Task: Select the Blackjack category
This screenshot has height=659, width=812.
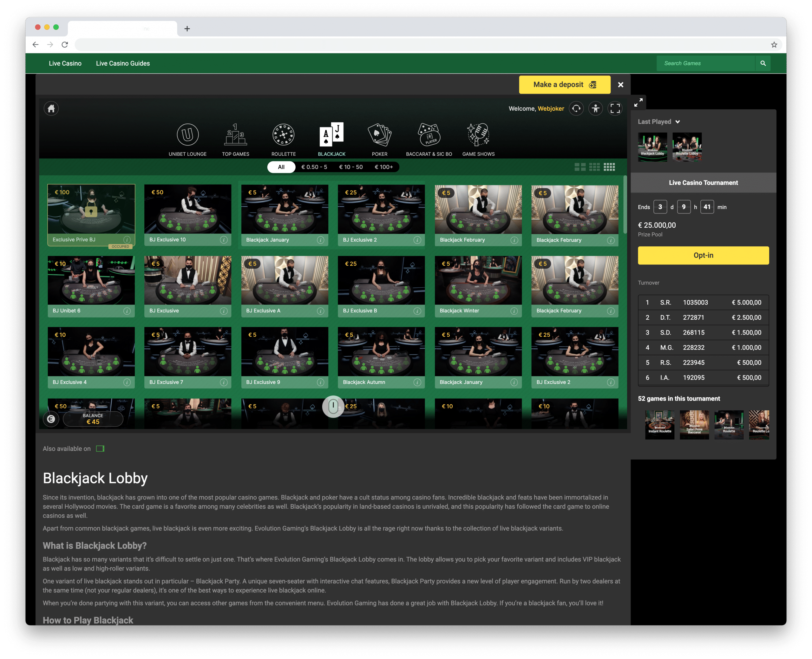Action: coord(331,139)
